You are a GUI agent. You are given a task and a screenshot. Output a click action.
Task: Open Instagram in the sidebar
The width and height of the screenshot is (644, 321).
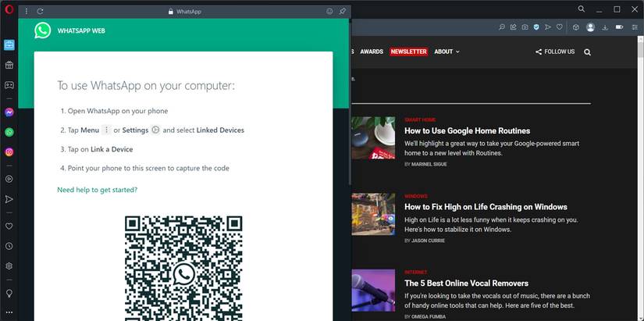coord(9,152)
